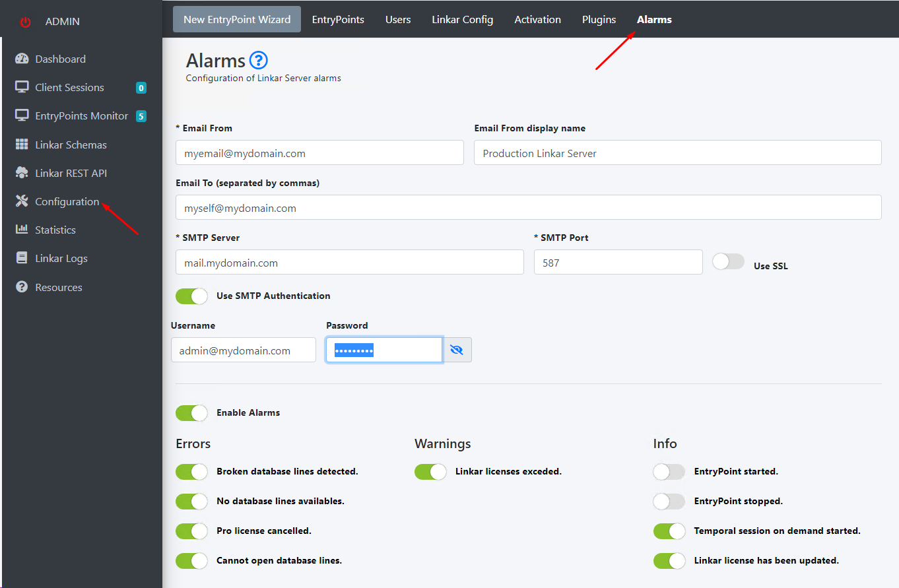Click the Resources question mark icon
This screenshot has height=588, width=899.
[x=22, y=287]
